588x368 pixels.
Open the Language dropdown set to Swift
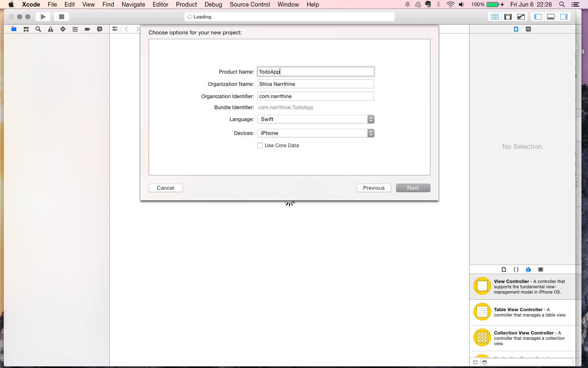coord(316,119)
